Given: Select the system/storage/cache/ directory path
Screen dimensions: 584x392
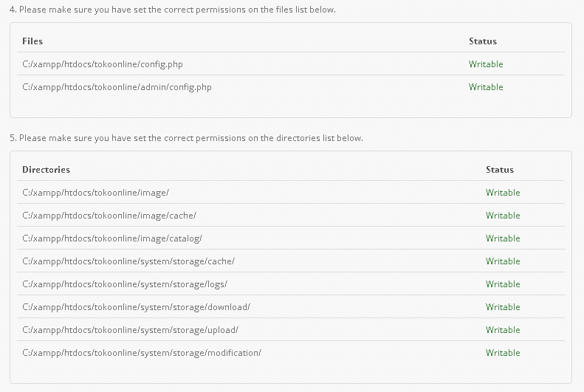Looking at the screenshot, I should [x=128, y=261].
